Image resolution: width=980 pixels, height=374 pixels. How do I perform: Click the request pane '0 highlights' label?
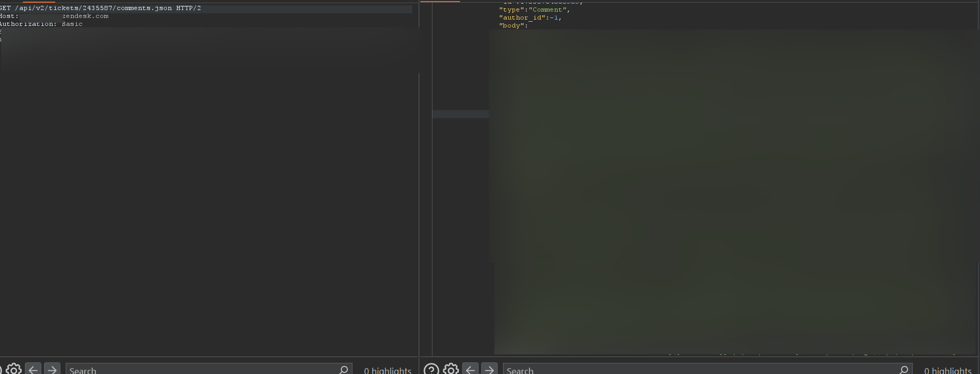(x=387, y=370)
